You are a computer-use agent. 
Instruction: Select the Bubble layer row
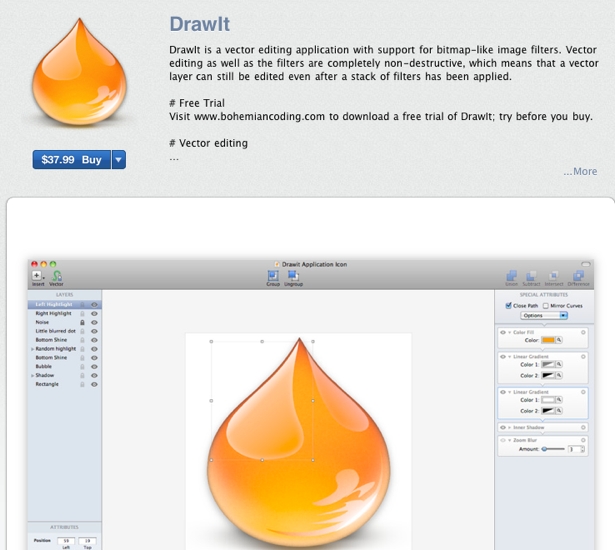point(65,367)
